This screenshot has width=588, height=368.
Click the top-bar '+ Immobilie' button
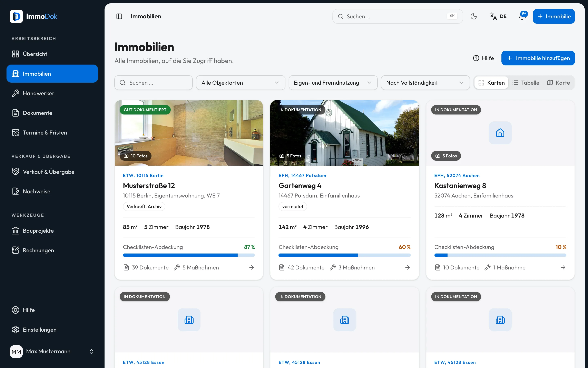point(554,16)
